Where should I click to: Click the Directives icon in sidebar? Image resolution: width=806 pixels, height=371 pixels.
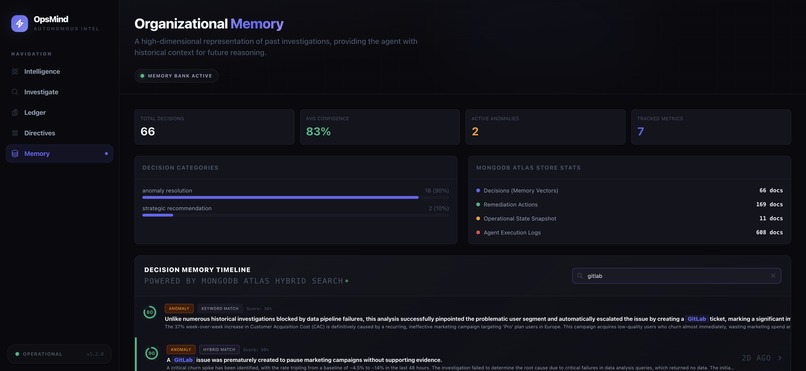[15, 133]
